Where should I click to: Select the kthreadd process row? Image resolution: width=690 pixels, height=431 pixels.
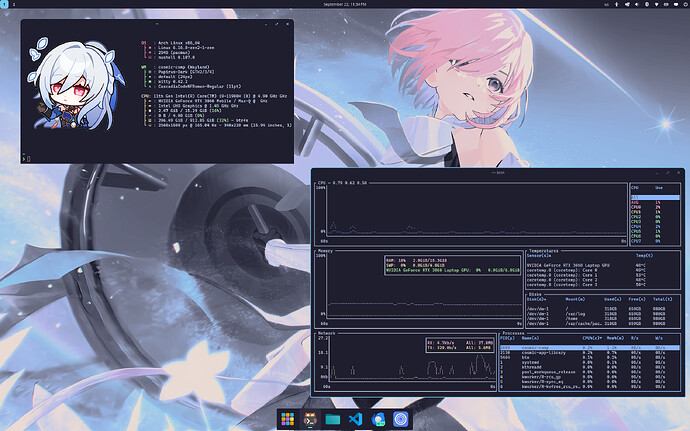click(590, 367)
